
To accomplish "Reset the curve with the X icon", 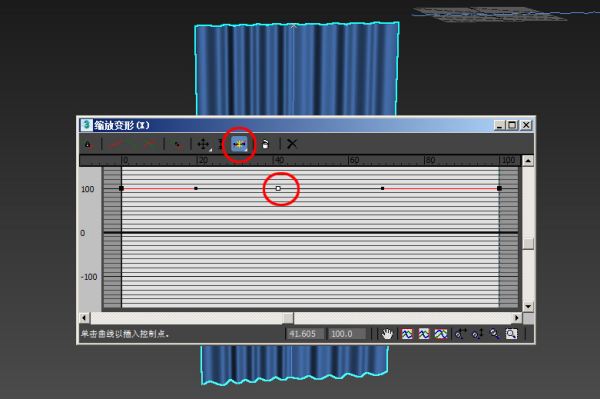I will 292,144.
